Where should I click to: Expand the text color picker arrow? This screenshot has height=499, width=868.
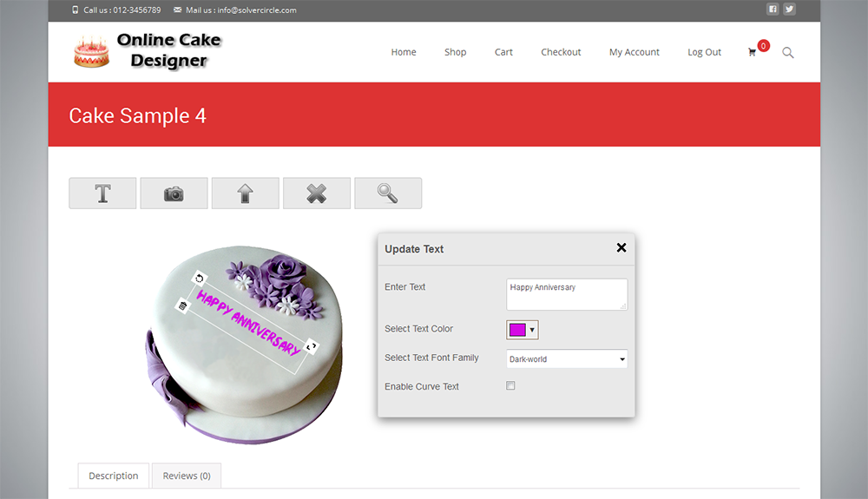[x=532, y=331]
